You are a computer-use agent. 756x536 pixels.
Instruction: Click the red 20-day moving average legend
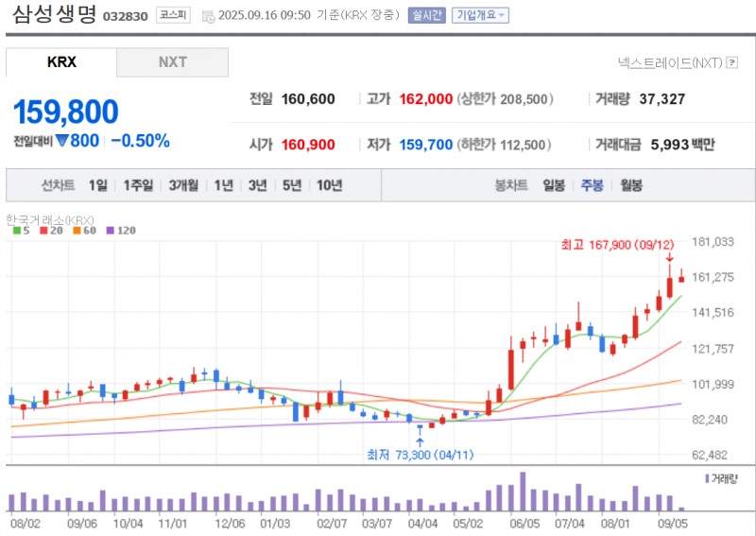click(51, 231)
